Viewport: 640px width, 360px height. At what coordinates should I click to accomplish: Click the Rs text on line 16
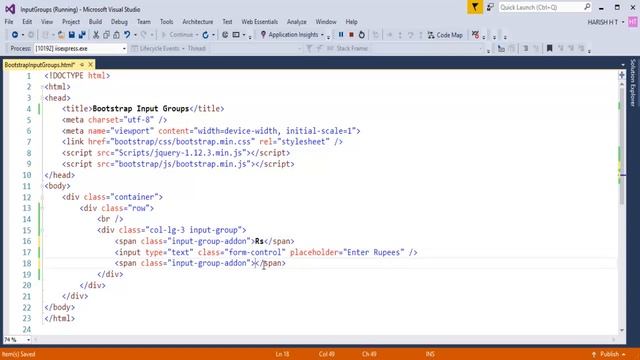coord(260,241)
